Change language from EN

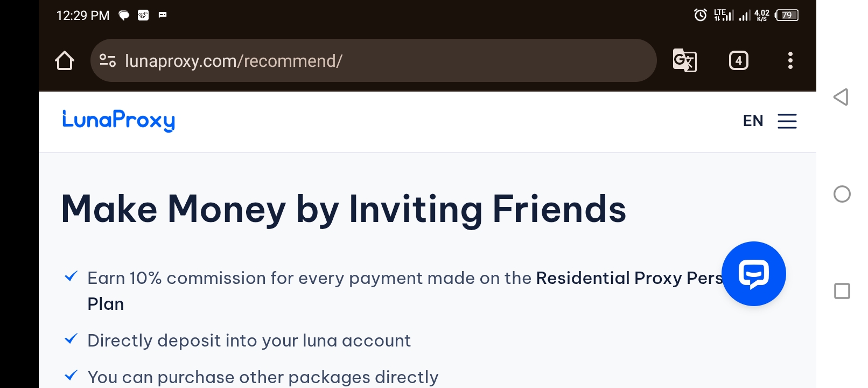(x=753, y=121)
